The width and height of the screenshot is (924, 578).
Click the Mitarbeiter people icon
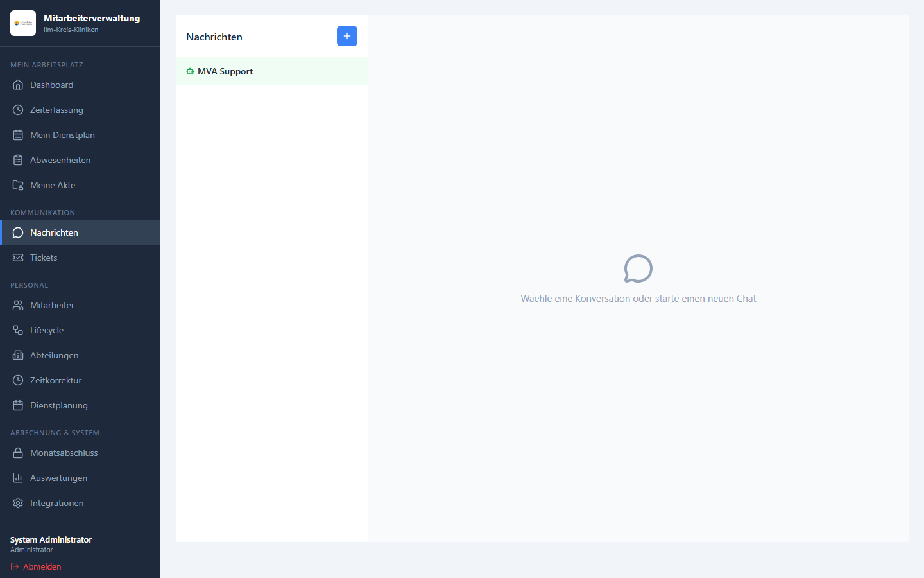[x=18, y=305]
